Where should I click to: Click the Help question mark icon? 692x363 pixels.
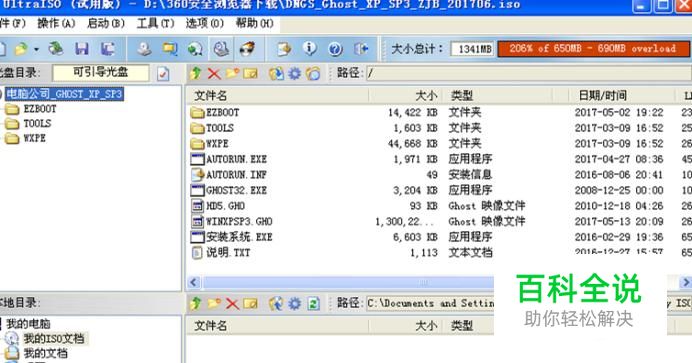(x=335, y=49)
